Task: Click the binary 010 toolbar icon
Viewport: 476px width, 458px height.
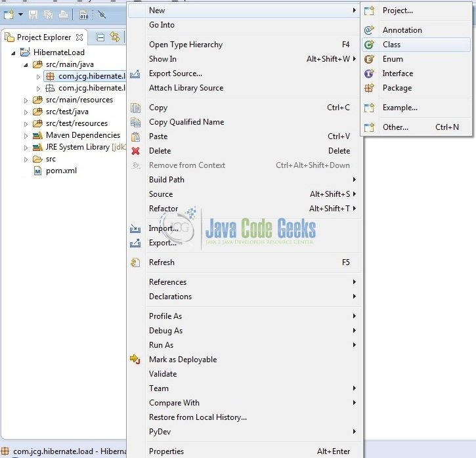Action: point(84,14)
